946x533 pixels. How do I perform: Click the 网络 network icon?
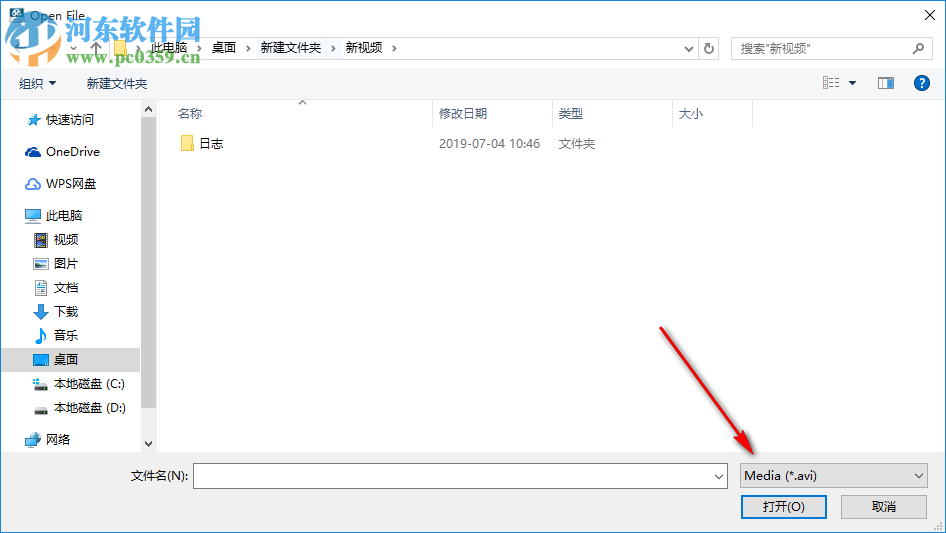point(33,440)
